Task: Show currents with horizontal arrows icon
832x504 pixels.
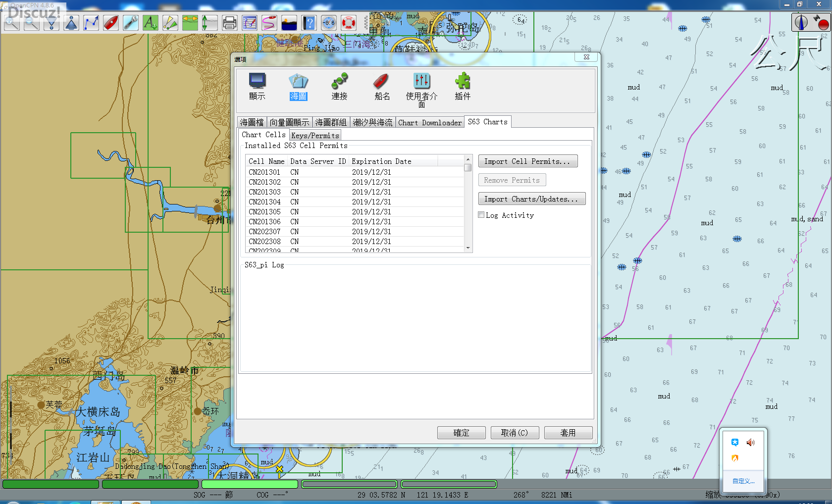Action: tap(190, 23)
